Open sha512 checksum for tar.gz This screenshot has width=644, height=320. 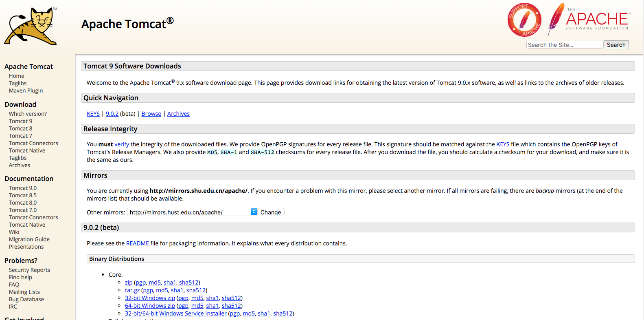(x=196, y=290)
